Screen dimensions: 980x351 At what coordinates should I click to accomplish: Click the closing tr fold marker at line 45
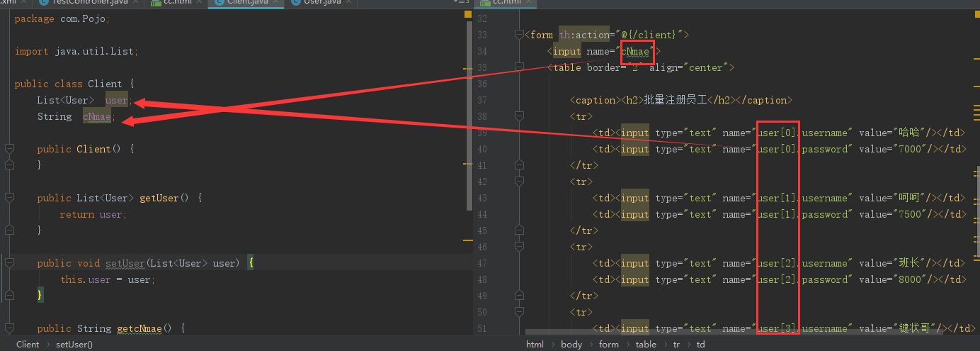[519, 230]
